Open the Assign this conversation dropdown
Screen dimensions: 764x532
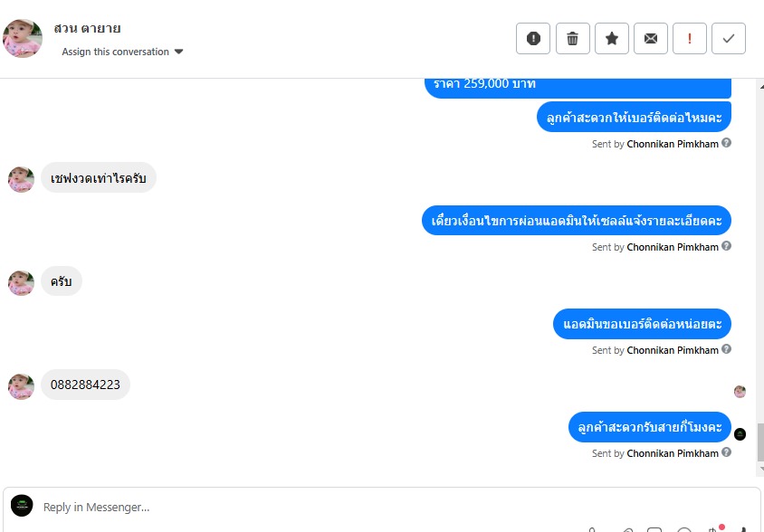pyautogui.click(x=122, y=52)
